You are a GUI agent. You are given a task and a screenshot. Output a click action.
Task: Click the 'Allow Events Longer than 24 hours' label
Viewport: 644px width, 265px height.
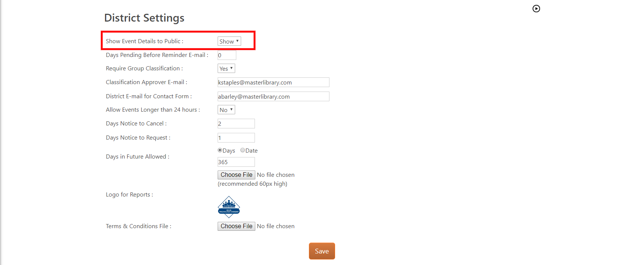153,110
